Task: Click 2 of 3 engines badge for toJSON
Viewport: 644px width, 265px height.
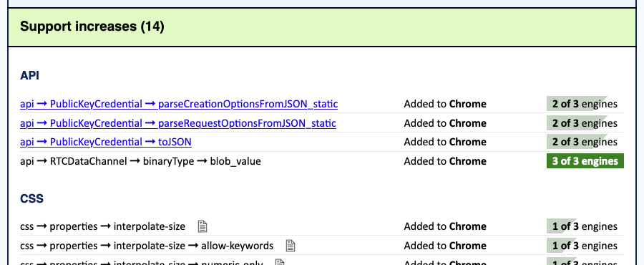Action: 582,142
